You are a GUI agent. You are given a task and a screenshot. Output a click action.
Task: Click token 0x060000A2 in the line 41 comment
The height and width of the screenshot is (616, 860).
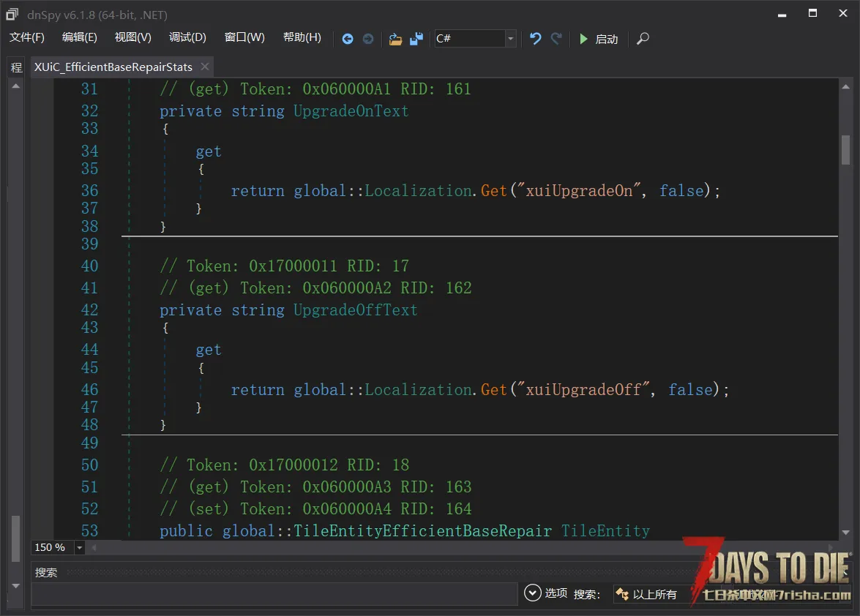click(347, 288)
